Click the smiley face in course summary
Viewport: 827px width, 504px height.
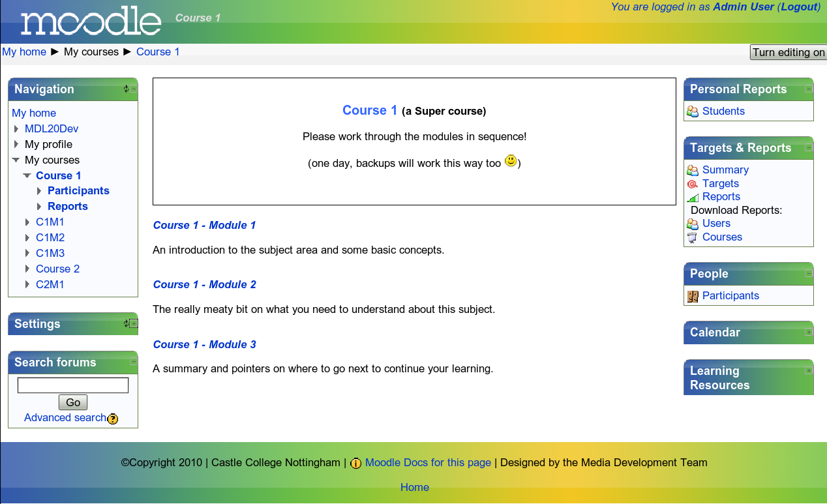point(511,160)
